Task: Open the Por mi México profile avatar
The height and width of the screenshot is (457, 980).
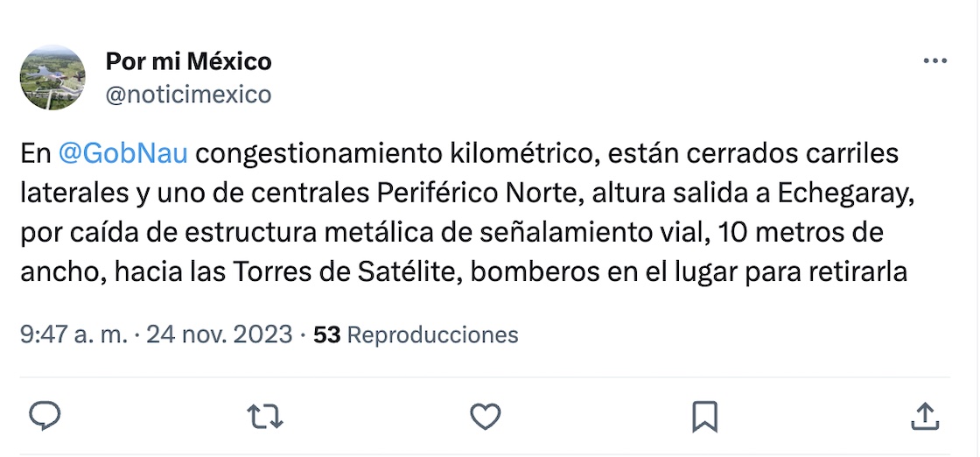Action: point(52,77)
